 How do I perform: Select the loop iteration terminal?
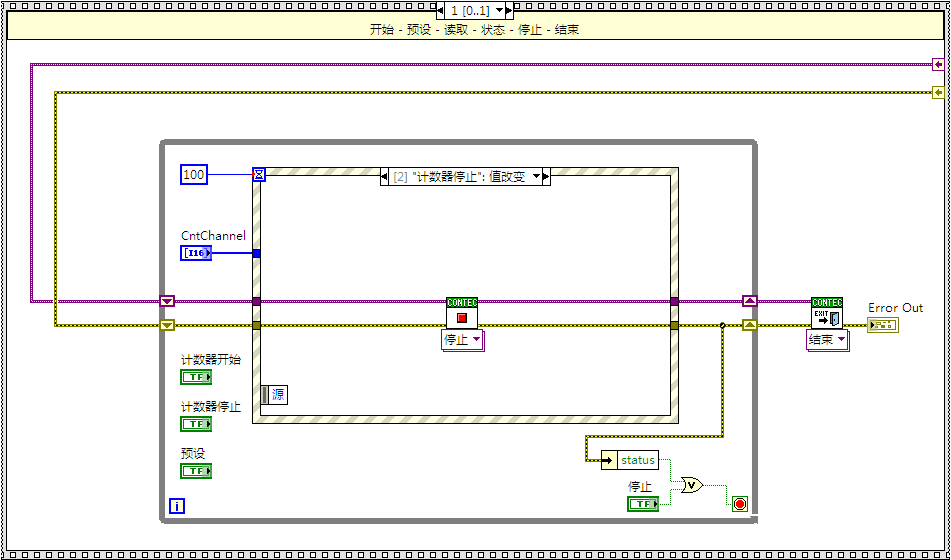(176, 506)
